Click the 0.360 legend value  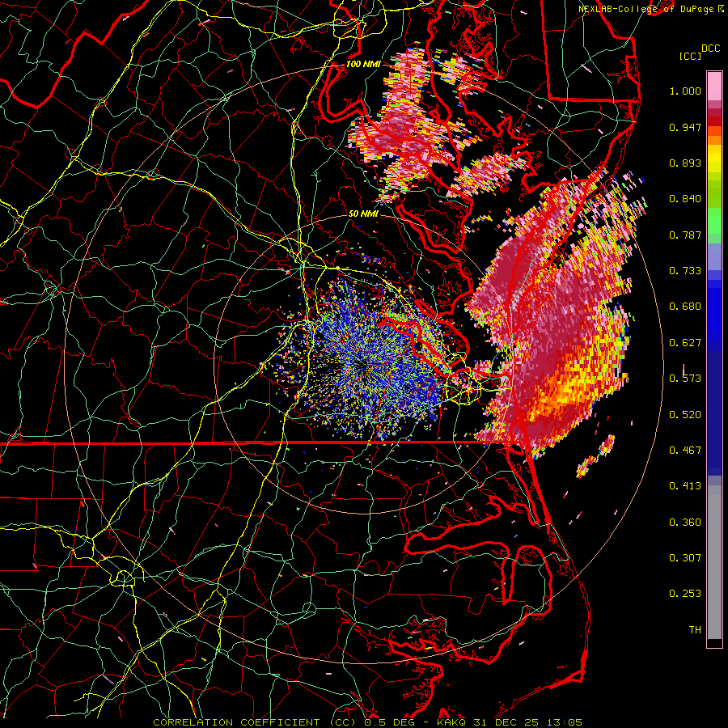685,523
